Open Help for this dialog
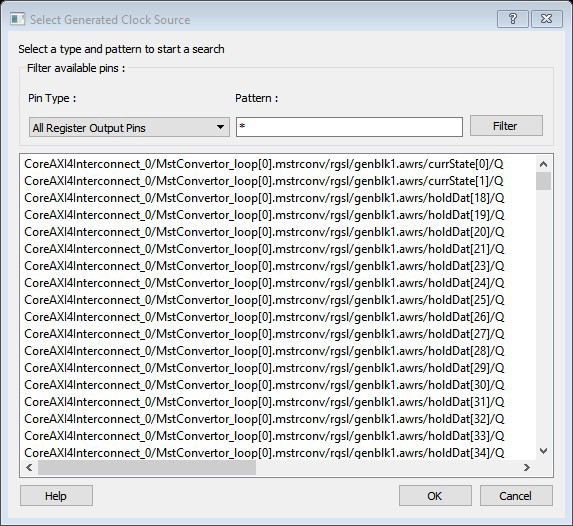This screenshot has width=573, height=526. click(x=56, y=496)
